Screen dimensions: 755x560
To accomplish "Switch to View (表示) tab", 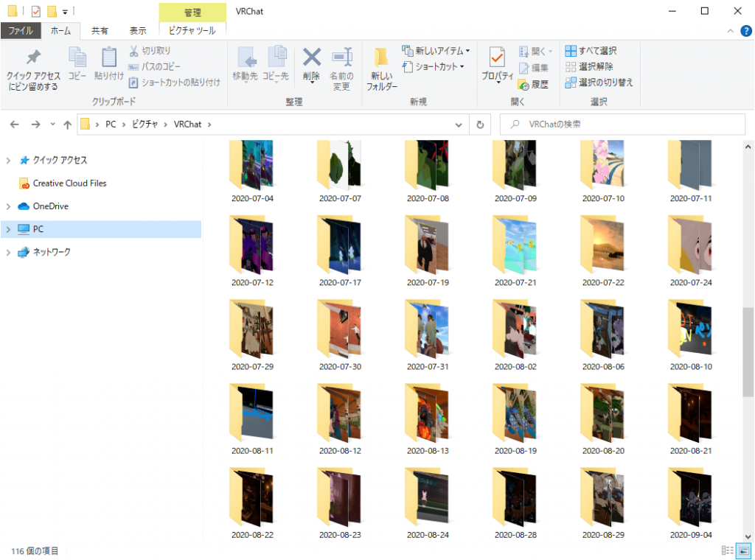I will pos(138,31).
